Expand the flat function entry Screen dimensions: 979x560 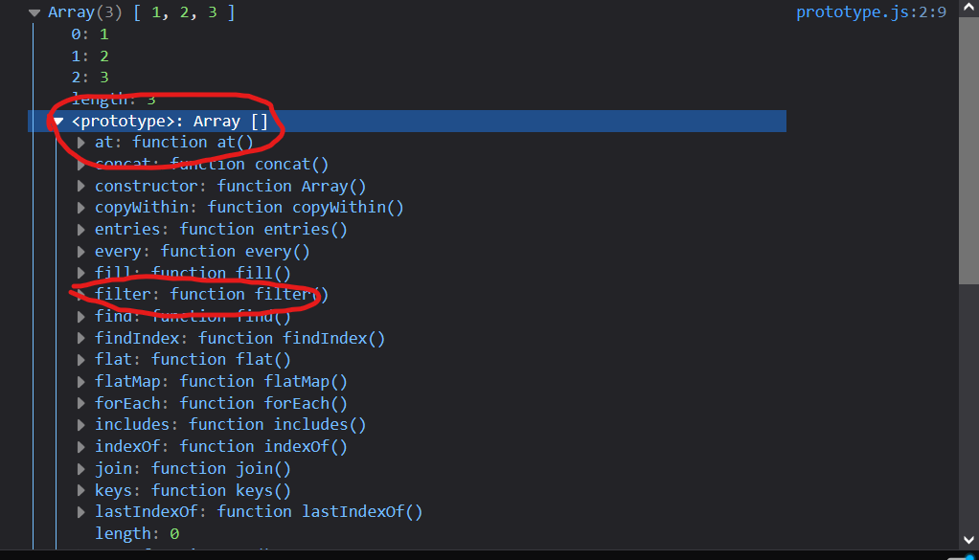click(81, 360)
